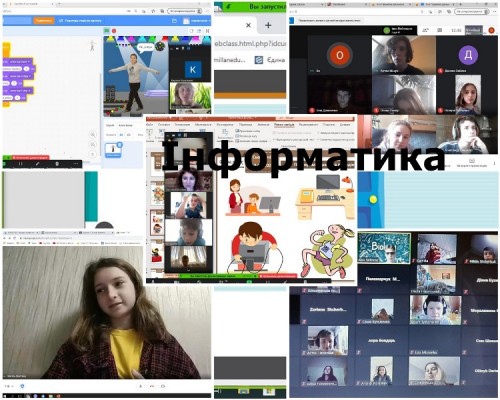The width and height of the screenshot is (500, 400).
Task: Open the underlined PowerPoint ribbon tab
Action: 284,125
